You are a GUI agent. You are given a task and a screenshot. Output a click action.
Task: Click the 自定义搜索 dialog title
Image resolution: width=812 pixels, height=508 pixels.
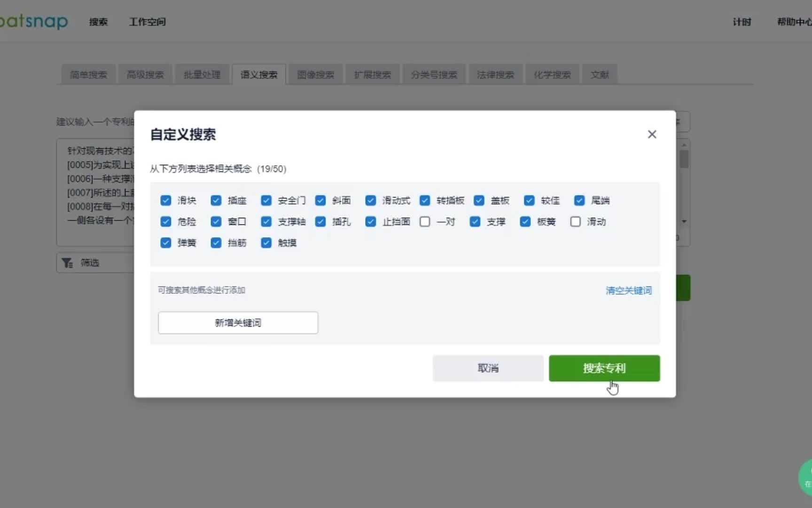coord(183,135)
